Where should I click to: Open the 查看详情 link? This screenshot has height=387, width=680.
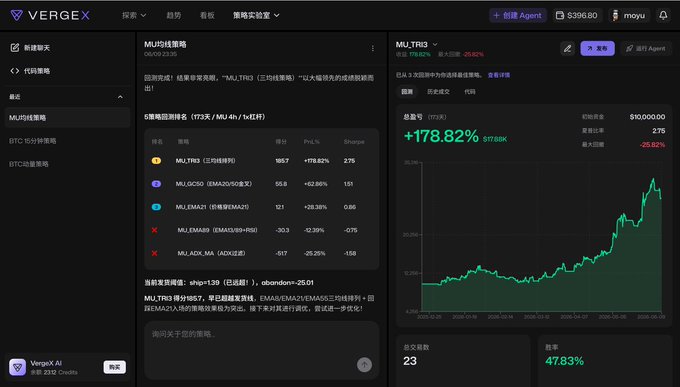tap(499, 75)
